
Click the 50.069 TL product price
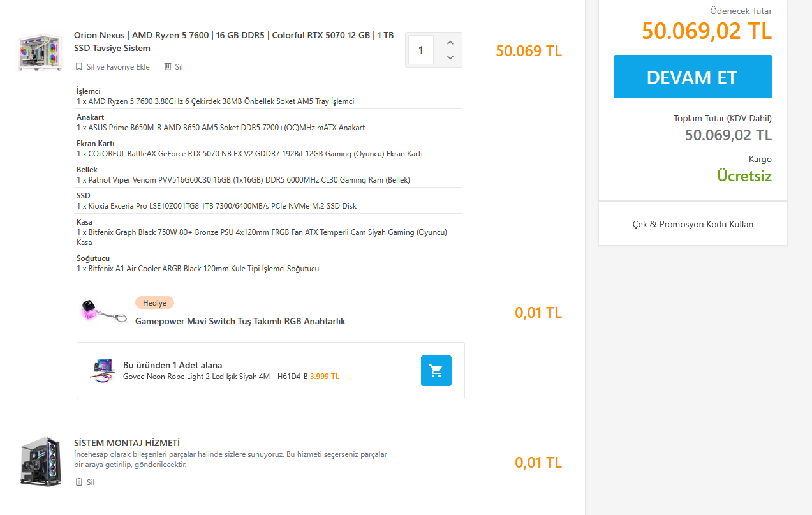click(x=529, y=51)
